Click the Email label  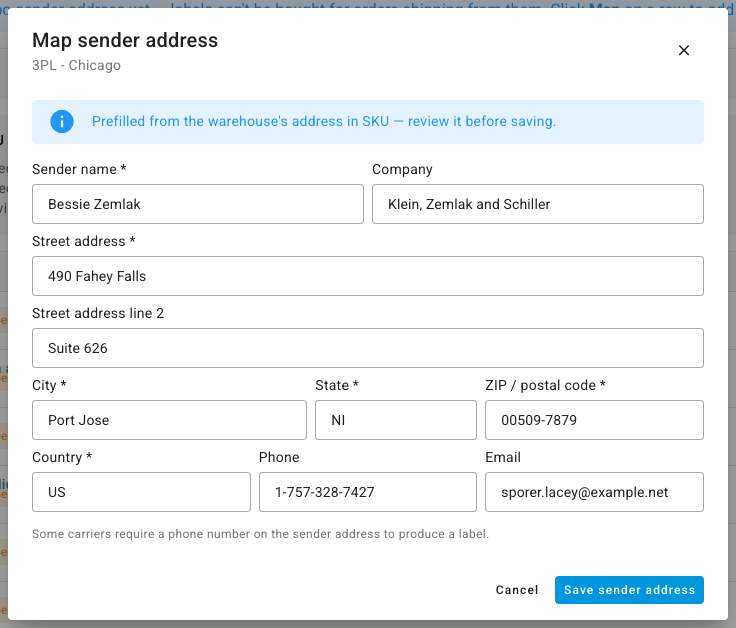point(503,457)
